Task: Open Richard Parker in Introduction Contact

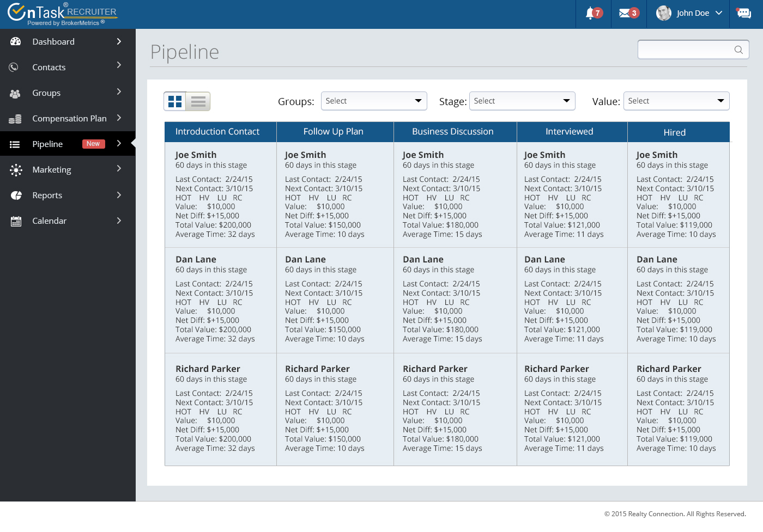Action: point(208,369)
